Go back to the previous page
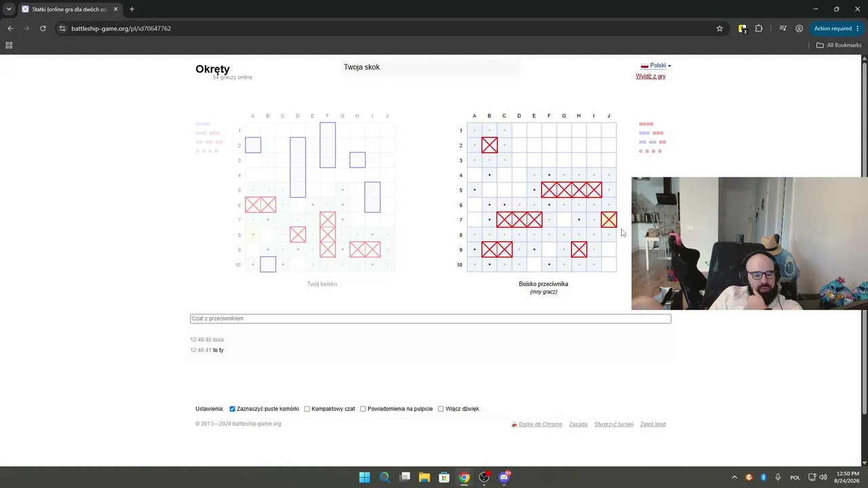The width and height of the screenshot is (868, 488). pos(10,28)
